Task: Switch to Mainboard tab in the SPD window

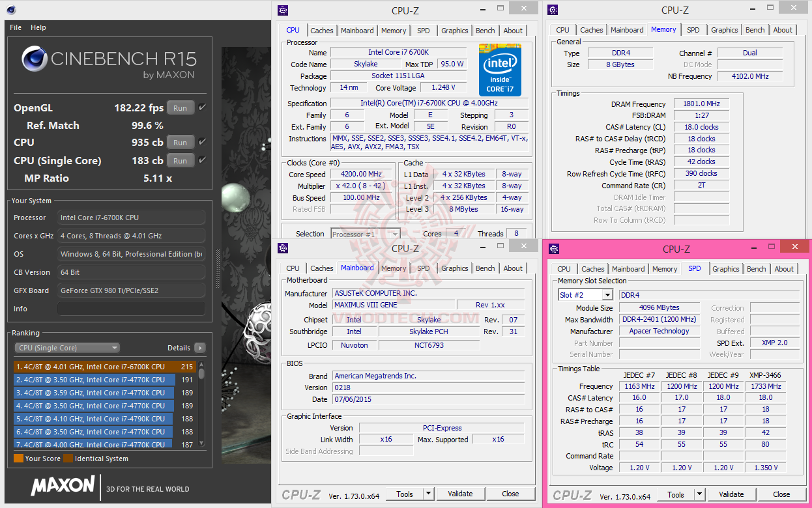Action: click(x=628, y=269)
